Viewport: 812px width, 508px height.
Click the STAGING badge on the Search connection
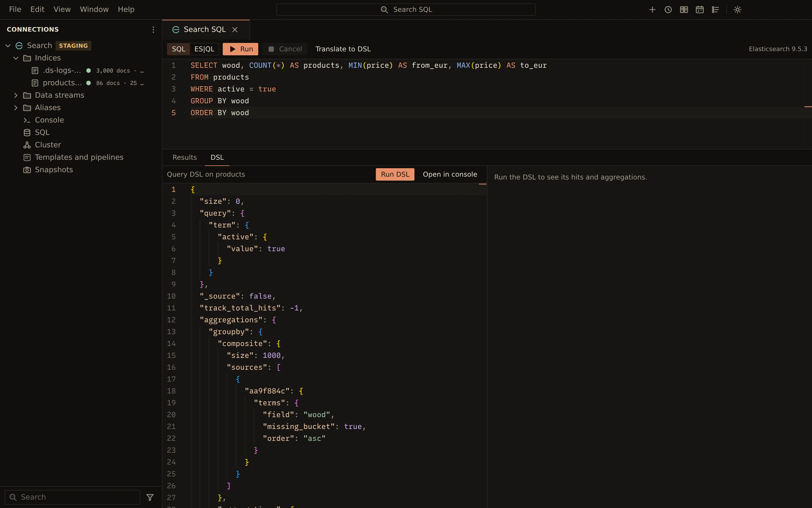(x=74, y=45)
